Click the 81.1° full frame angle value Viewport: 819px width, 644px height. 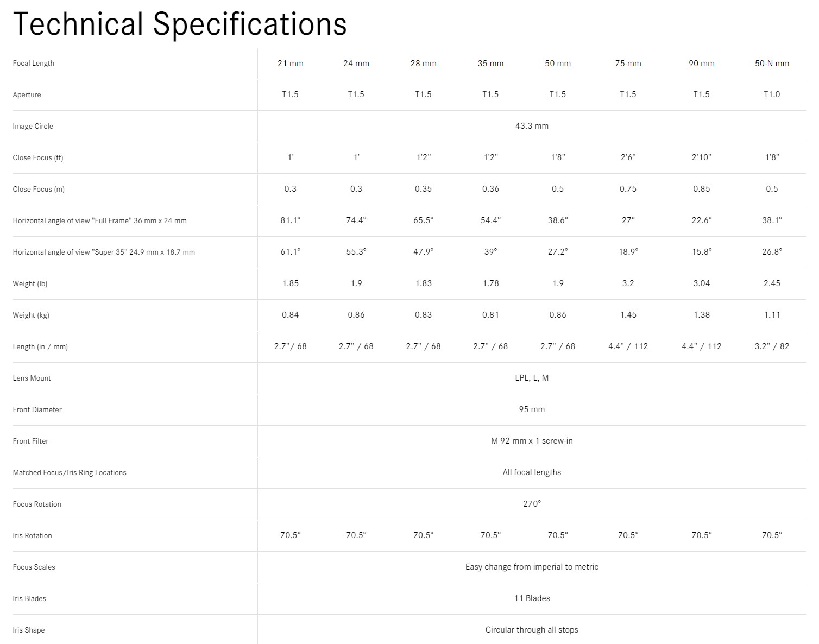tap(291, 220)
